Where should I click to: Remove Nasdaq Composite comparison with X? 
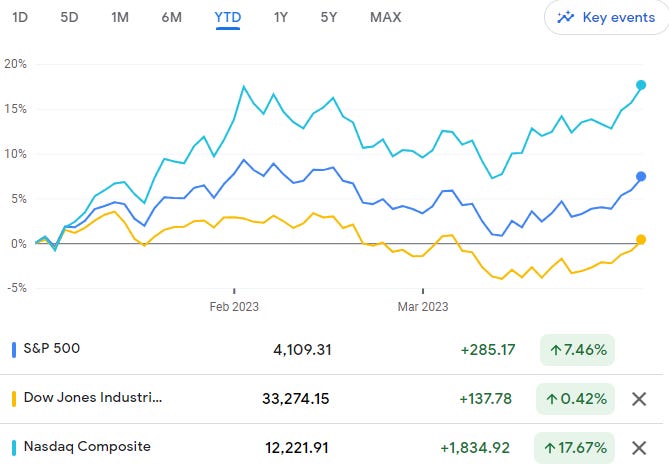(x=639, y=448)
